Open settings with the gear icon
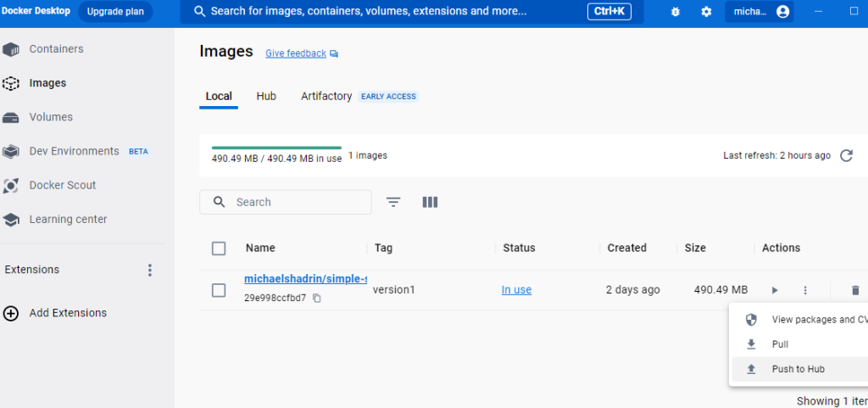The width and height of the screenshot is (868, 408). click(x=706, y=12)
